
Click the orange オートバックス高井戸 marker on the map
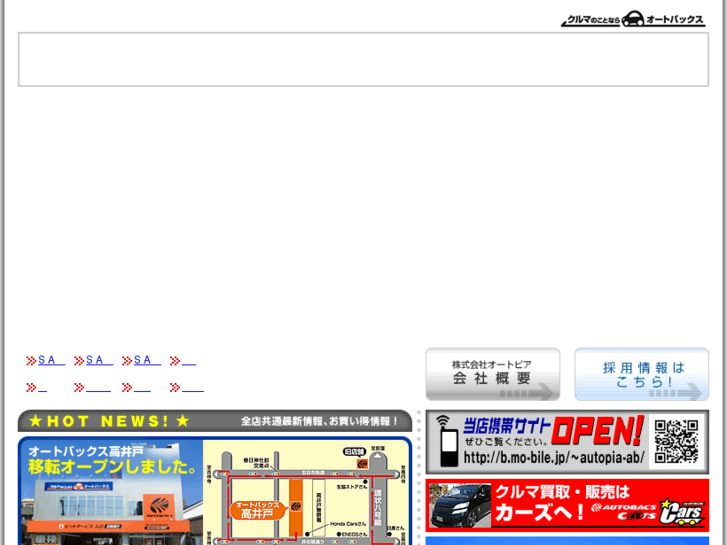click(x=256, y=510)
